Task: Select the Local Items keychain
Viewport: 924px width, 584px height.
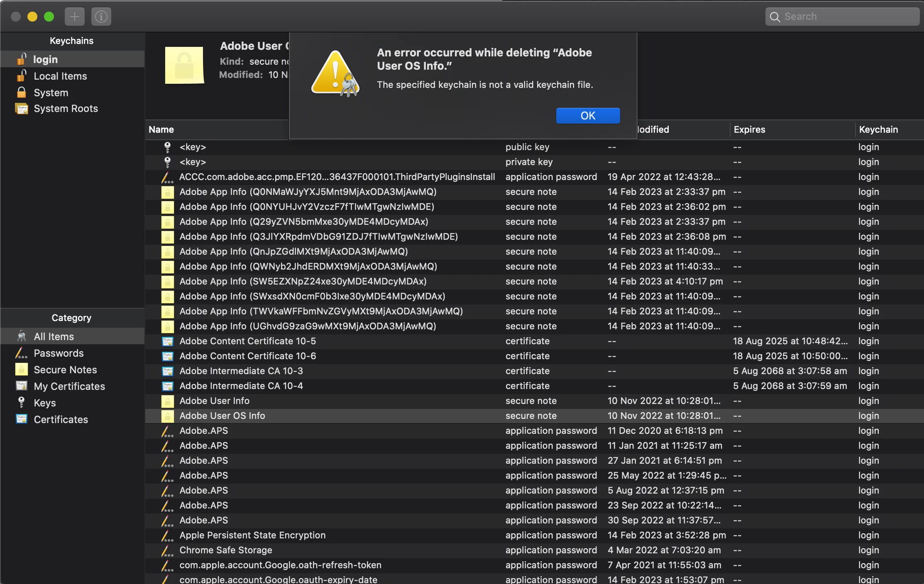Action: click(x=60, y=76)
